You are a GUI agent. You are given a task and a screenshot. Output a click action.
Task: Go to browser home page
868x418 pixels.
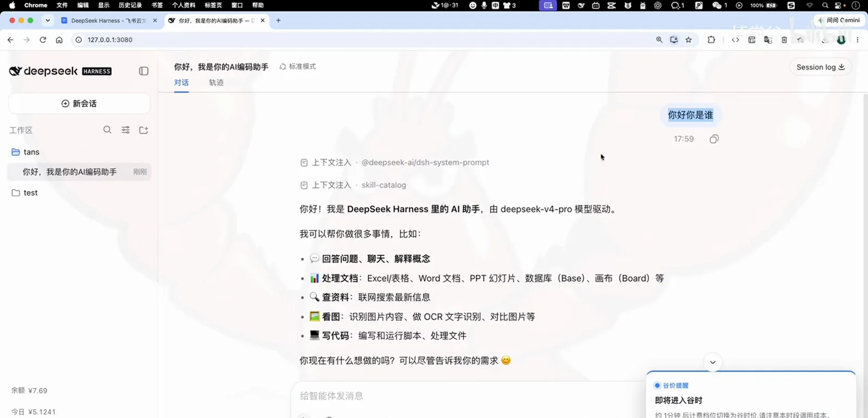pyautogui.click(x=59, y=40)
